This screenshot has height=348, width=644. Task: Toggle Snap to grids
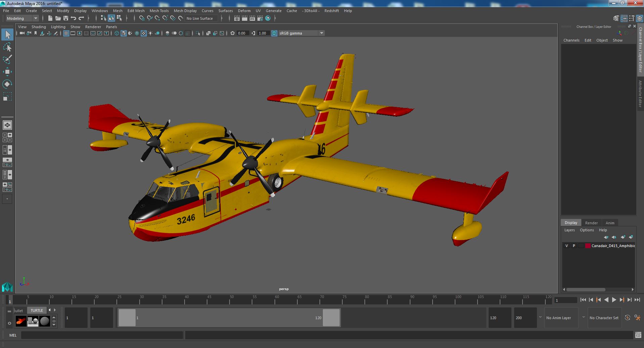tap(142, 18)
